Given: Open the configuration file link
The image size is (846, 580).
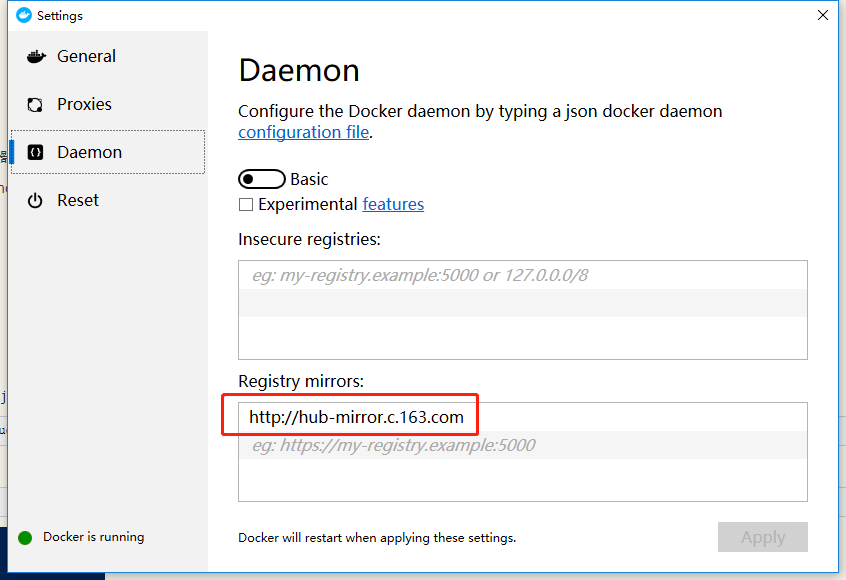Looking at the screenshot, I should coord(303,132).
